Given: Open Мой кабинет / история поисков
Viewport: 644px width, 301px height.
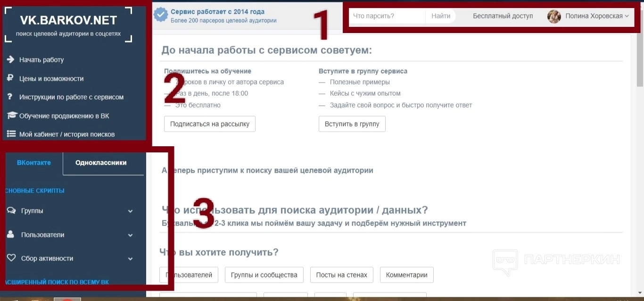Looking at the screenshot, I should (67, 134).
